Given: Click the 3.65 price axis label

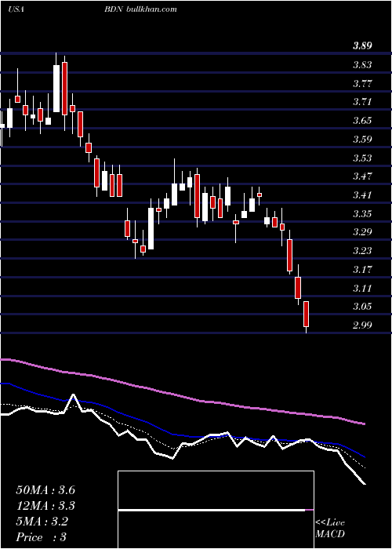Looking at the screenshot, I should [x=362, y=121].
